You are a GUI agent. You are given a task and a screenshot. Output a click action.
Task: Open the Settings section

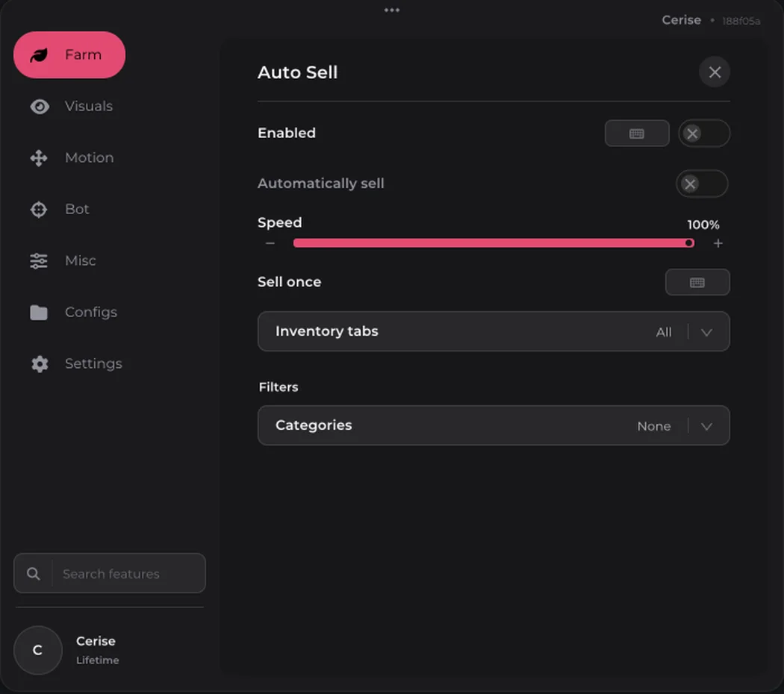(75, 363)
